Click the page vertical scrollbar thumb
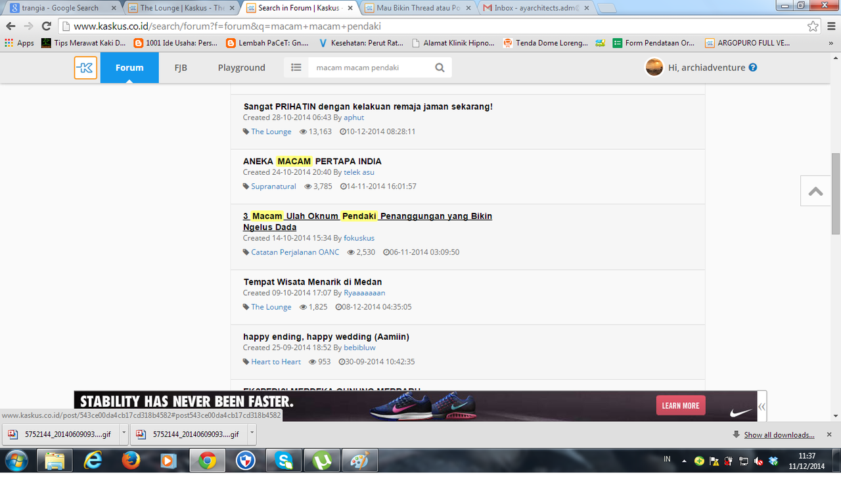Image resolution: width=841 pixels, height=504 pixels. [836, 193]
